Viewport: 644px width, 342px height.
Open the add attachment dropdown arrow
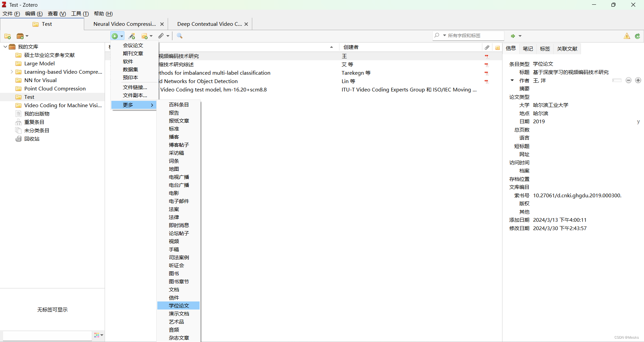[x=168, y=36]
